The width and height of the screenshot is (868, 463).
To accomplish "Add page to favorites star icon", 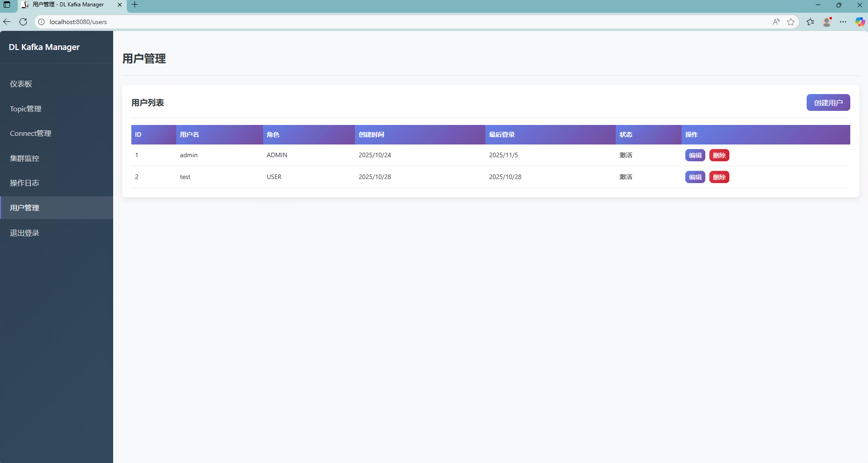I will click(791, 22).
